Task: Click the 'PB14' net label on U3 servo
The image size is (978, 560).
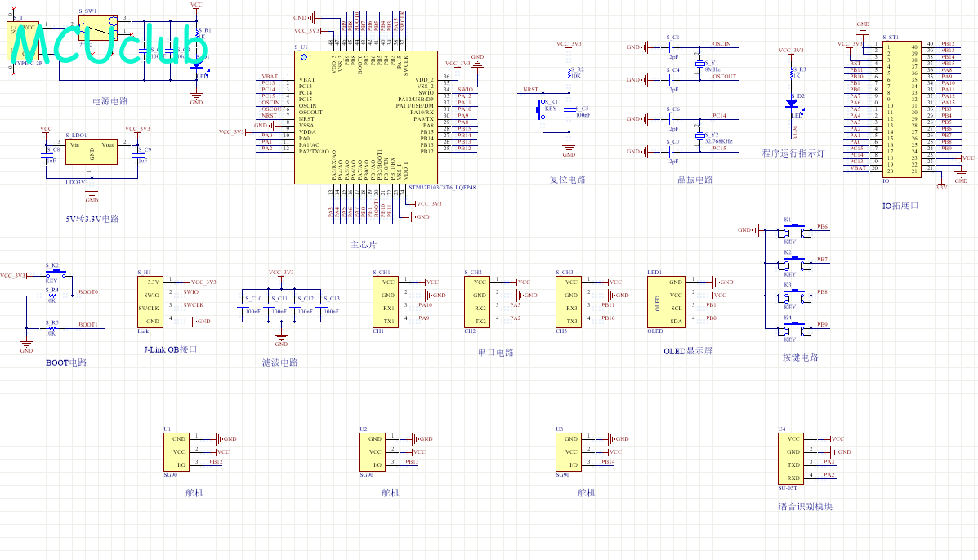Action: coord(608,461)
